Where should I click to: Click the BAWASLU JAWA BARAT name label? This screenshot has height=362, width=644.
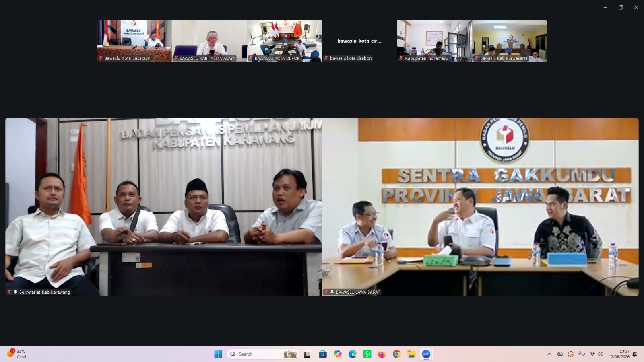(x=358, y=292)
